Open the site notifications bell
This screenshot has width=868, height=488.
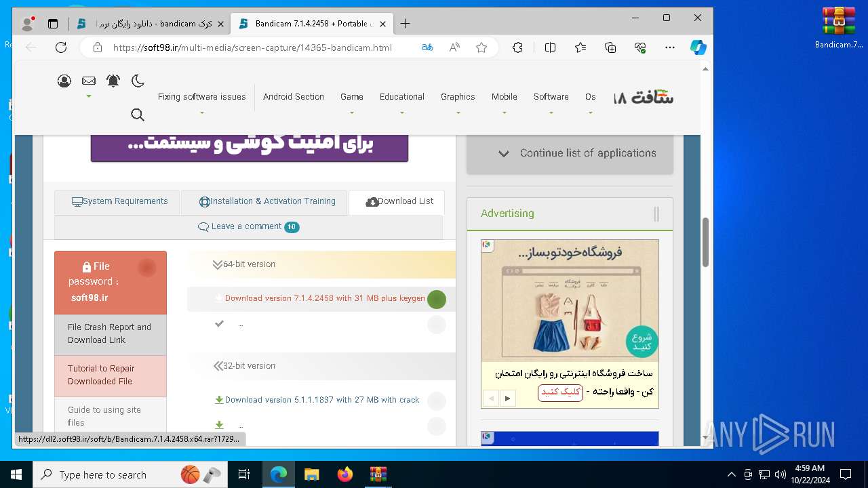click(113, 81)
